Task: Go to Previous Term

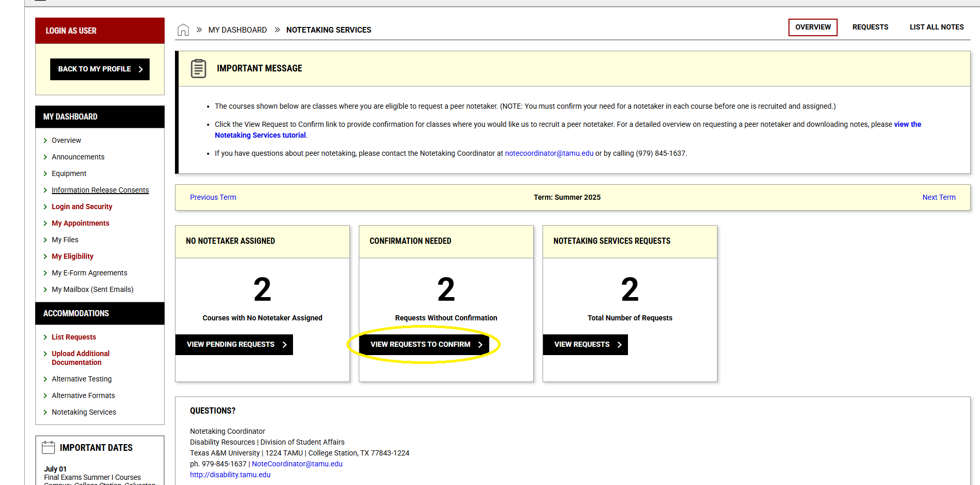Action: (x=213, y=197)
